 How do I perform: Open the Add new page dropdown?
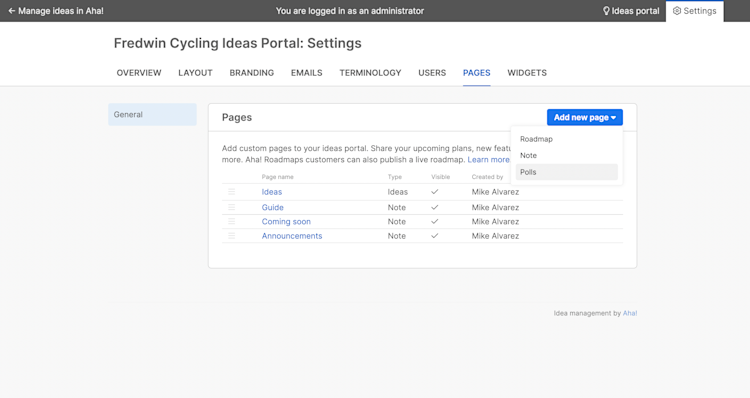coord(585,117)
